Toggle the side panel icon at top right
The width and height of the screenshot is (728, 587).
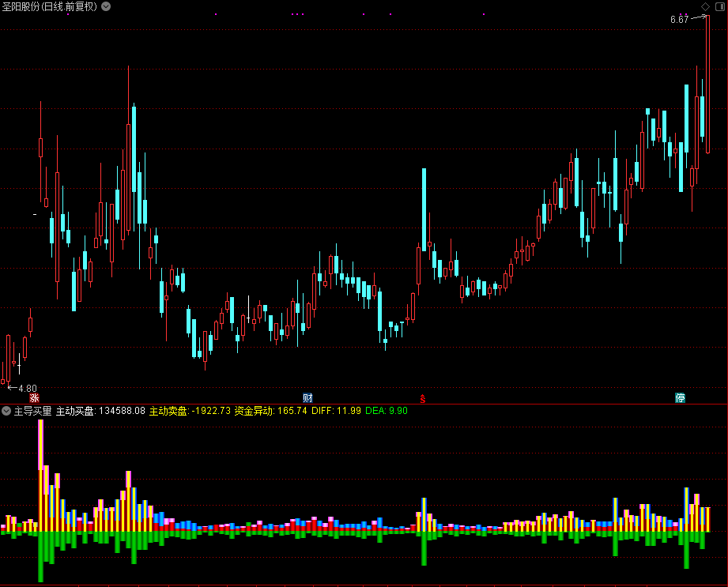click(x=720, y=6)
